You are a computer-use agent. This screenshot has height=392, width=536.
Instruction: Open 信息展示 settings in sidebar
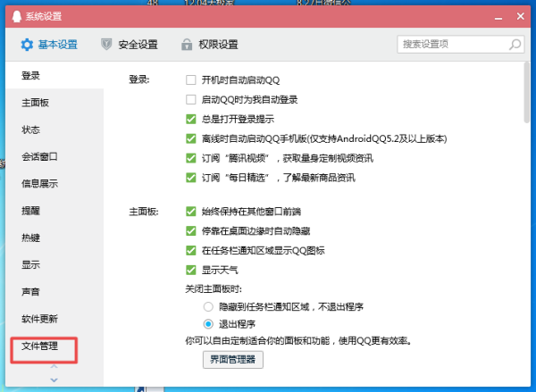[54, 184]
